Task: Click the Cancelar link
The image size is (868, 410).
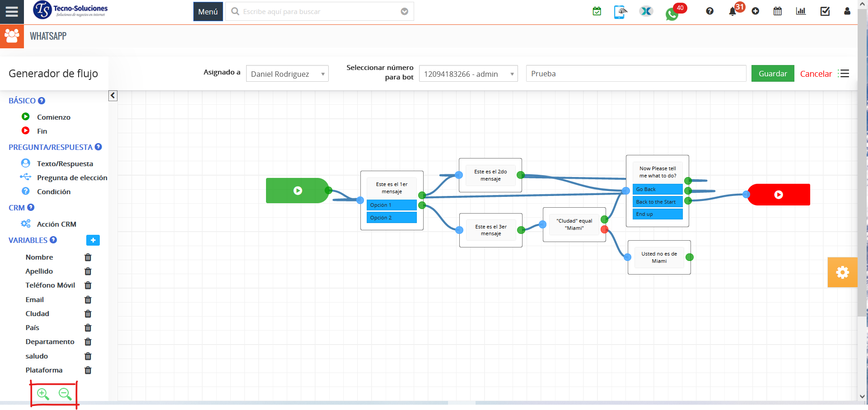Action: (x=816, y=74)
